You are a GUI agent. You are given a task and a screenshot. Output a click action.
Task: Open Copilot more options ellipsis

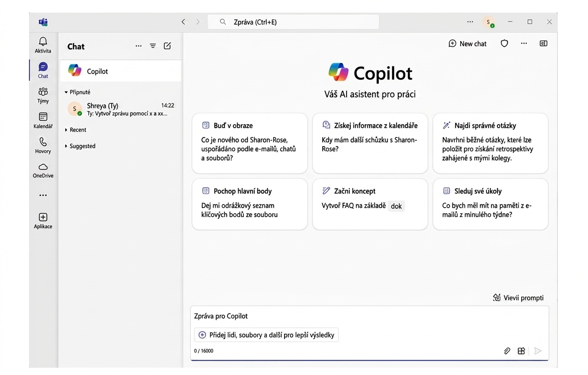[524, 44]
